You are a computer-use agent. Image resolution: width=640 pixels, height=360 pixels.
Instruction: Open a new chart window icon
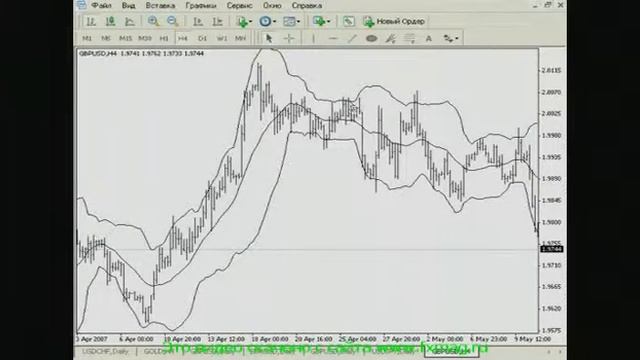pos(318,22)
